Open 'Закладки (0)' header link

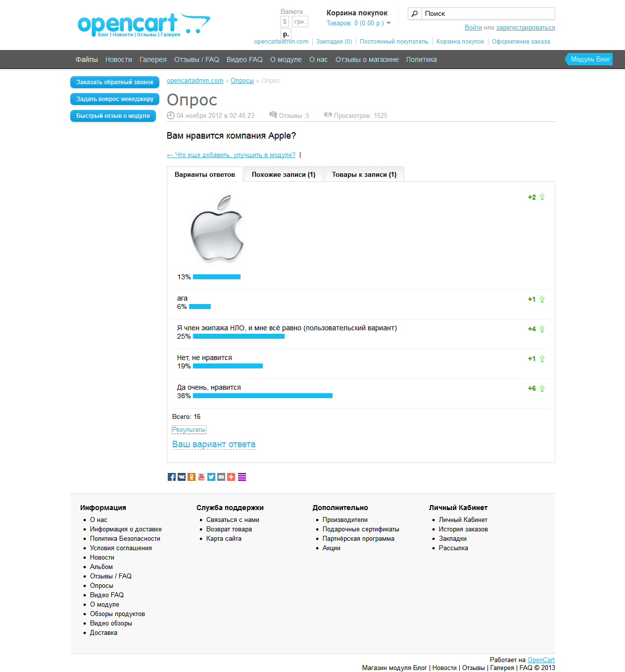tap(334, 42)
